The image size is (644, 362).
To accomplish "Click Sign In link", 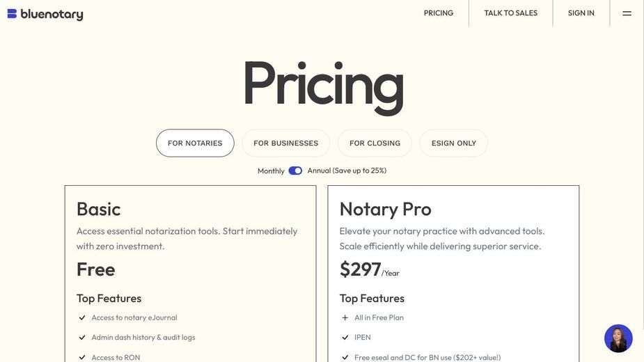I will point(581,13).
